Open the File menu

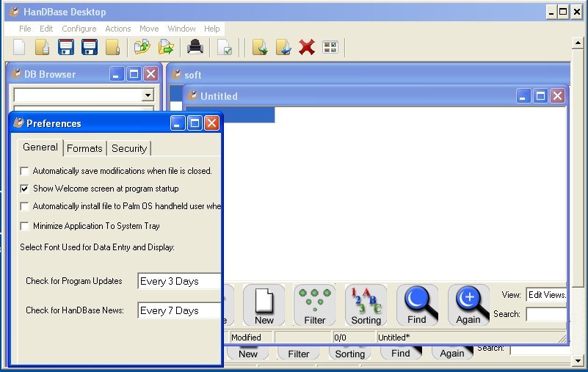tap(25, 29)
